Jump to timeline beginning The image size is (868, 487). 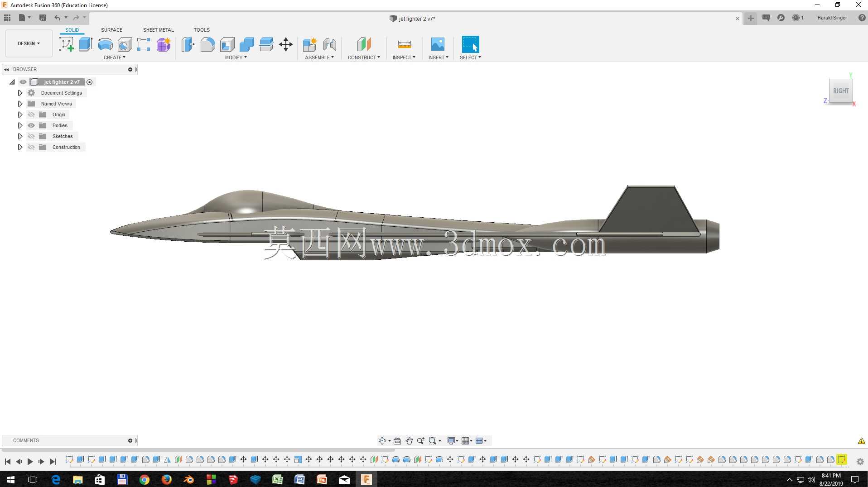8,462
